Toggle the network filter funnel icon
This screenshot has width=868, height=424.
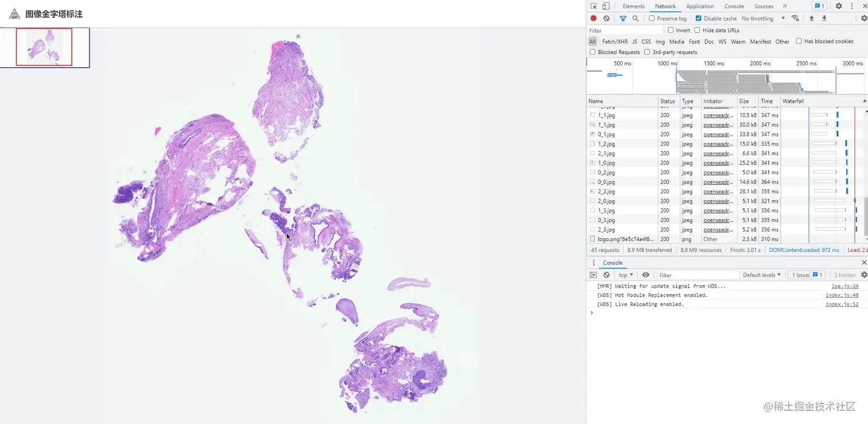(x=623, y=18)
